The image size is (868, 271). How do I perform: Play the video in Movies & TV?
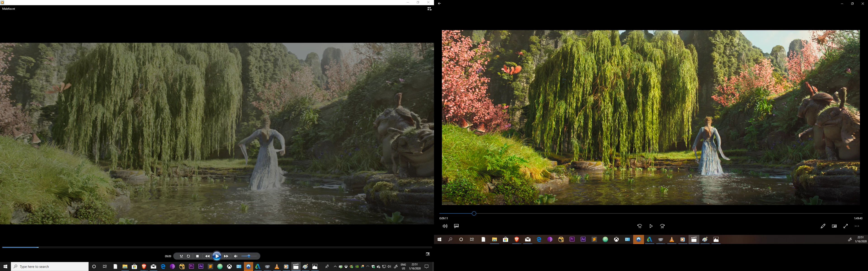click(651, 226)
